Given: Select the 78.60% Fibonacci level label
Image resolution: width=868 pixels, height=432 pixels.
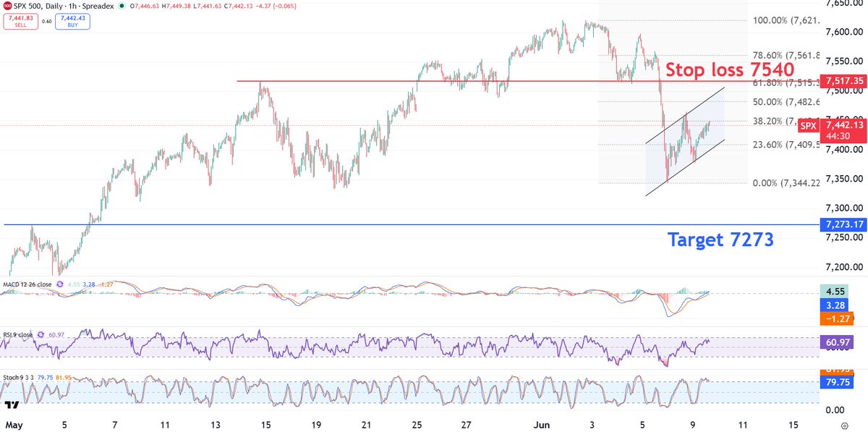Looking at the screenshot, I should coord(786,55).
